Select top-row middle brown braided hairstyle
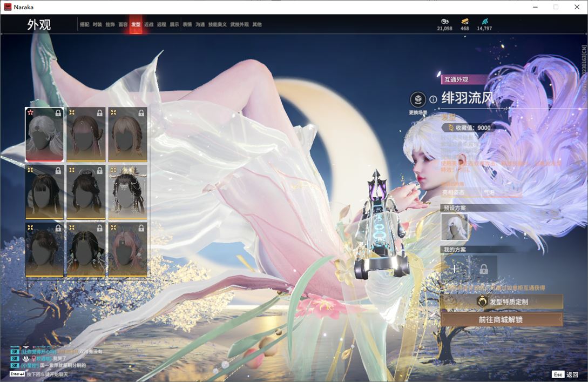The height and width of the screenshot is (382, 588). coord(86,135)
